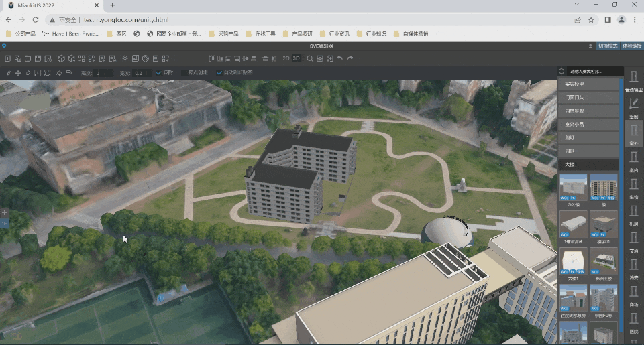Toggle the 吸附 snapping checkbox
Image resolution: width=644 pixels, height=345 pixels.
tap(159, 73)
